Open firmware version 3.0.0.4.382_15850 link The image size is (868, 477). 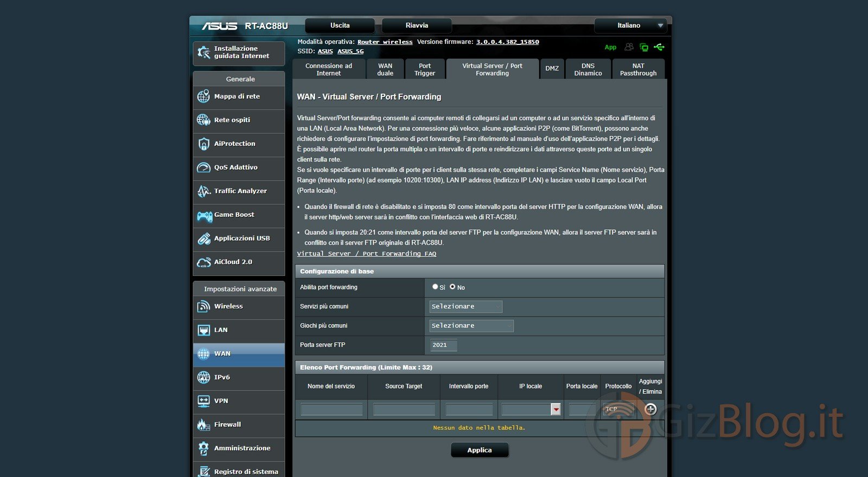click(x=508, y=42)
